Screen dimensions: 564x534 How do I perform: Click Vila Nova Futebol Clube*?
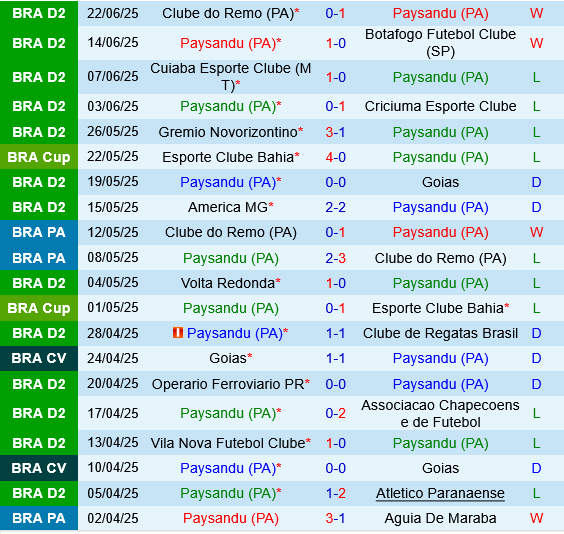(231, 443)
